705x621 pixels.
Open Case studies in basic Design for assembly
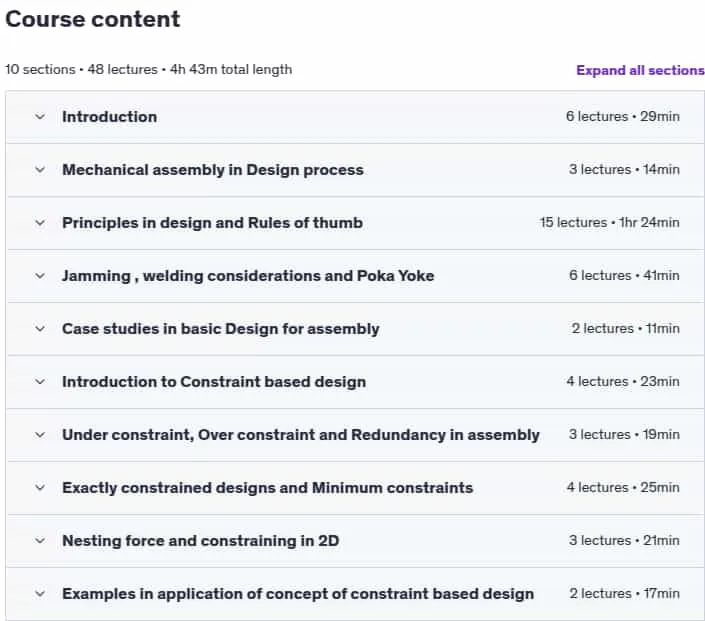point(221,329)
